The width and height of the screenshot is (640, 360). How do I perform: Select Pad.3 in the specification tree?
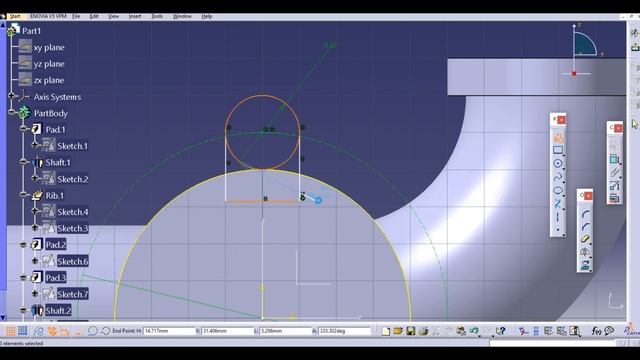point(56,278)
